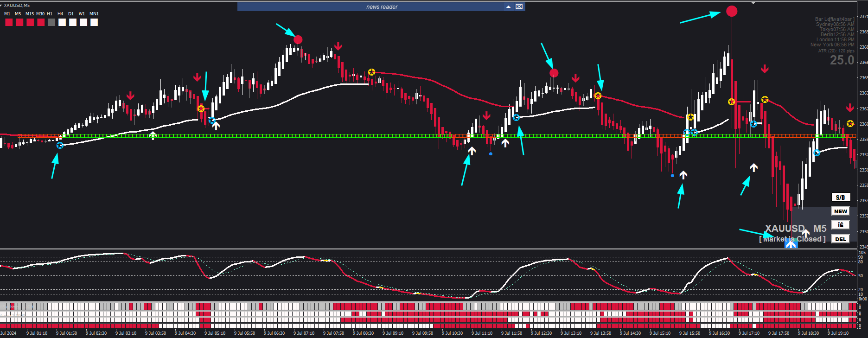Screen dimensions: 868x338
Task: Click the DEL button
Action: (841, 239)
